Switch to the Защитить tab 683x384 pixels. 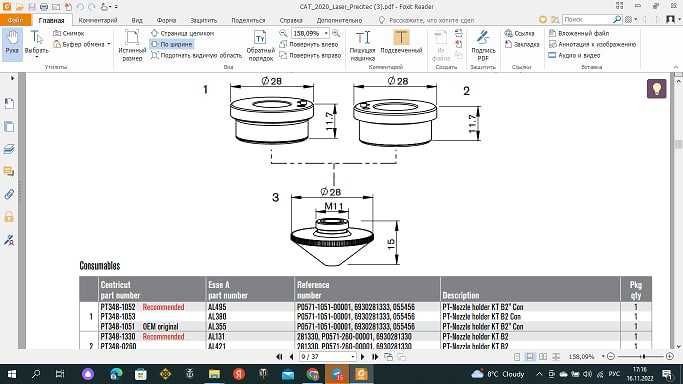(x=203, y=20)
